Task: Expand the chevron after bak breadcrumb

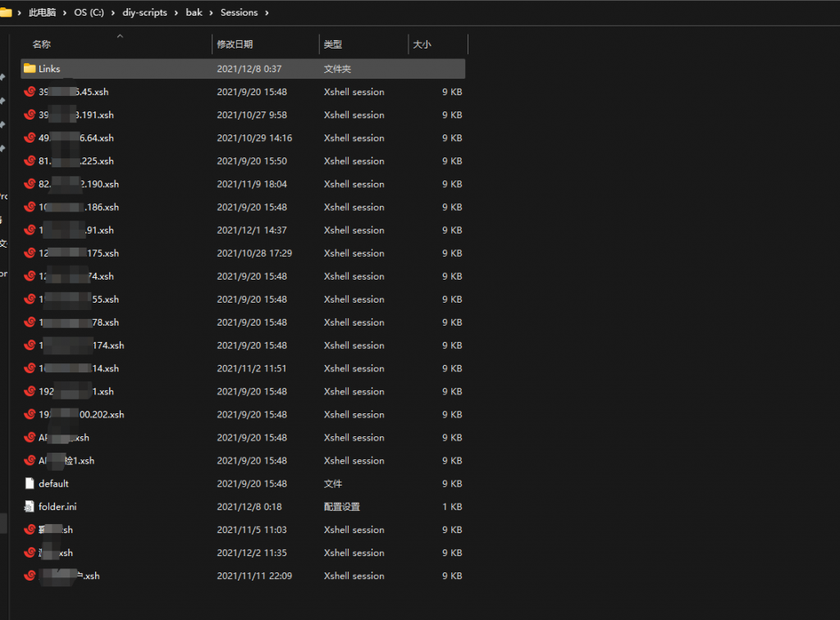Action: 211,13
